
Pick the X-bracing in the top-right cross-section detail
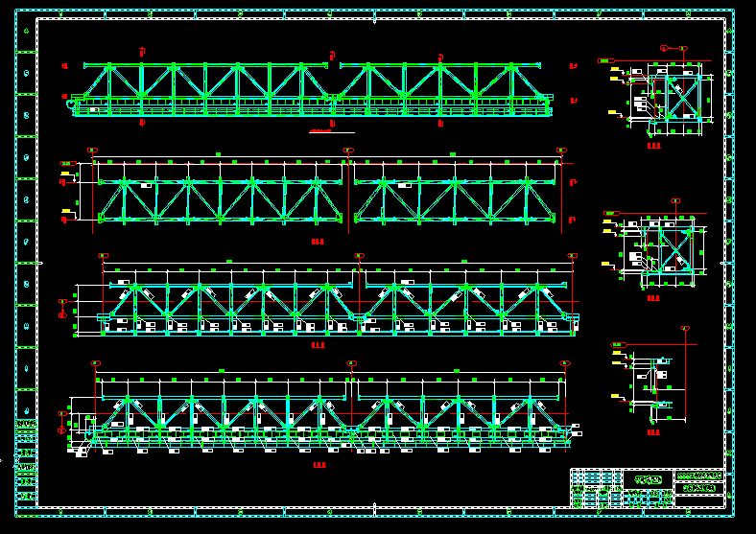(683, 97)
